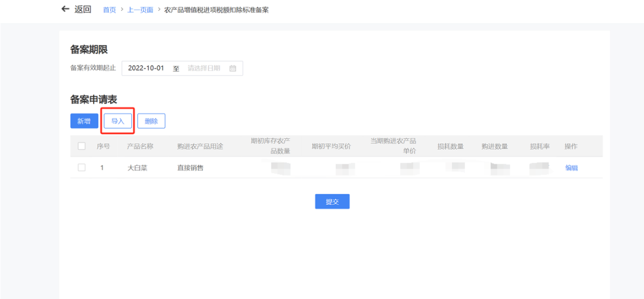Tick the select-all checkbox in table header

82,146
